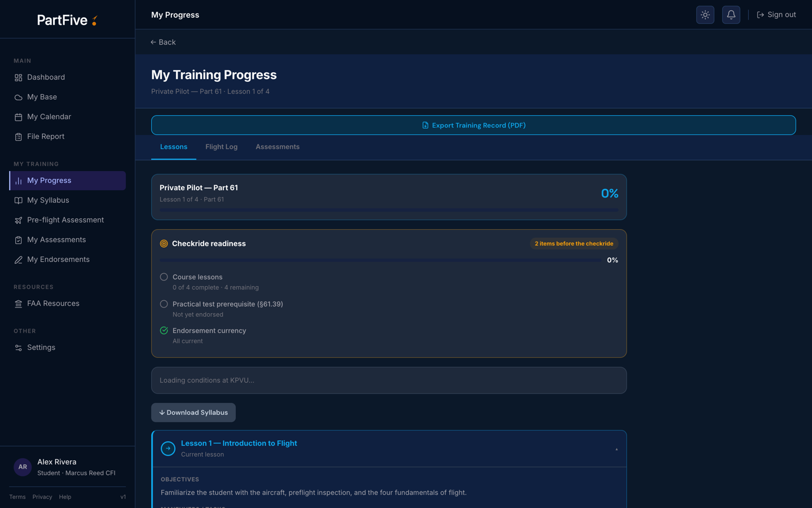Open My Endorsements in sidebar
Screen dimensions: 812x508
68,260
